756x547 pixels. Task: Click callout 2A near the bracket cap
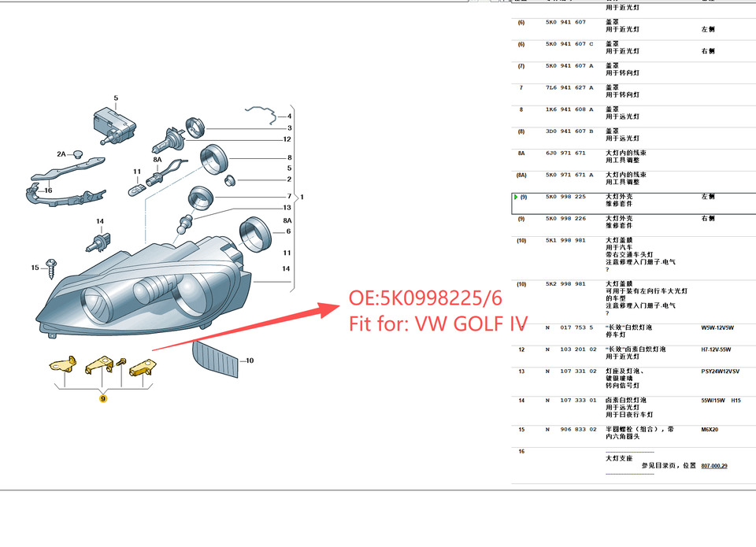(61, 154)
